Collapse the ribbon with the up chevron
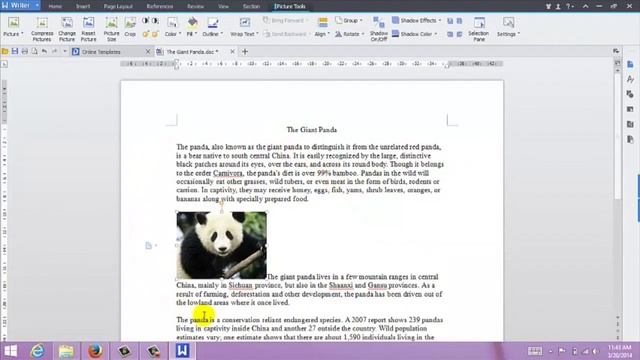Image resolution: width=640 pixels, height=360 pixels. point(585,6)
